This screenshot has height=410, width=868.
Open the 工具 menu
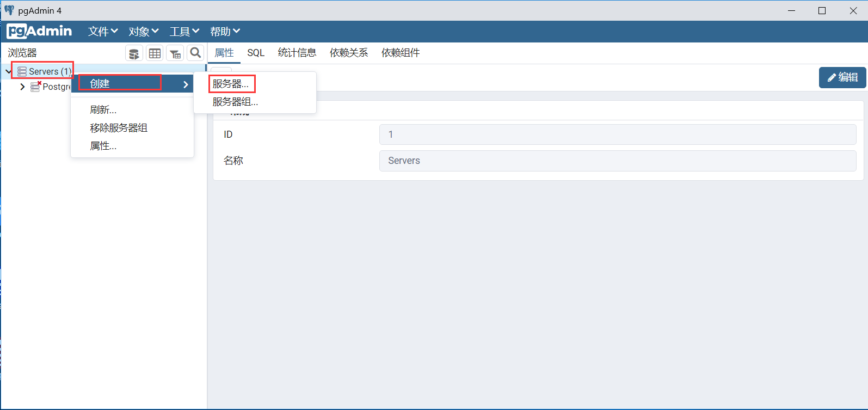coord(184,32)
